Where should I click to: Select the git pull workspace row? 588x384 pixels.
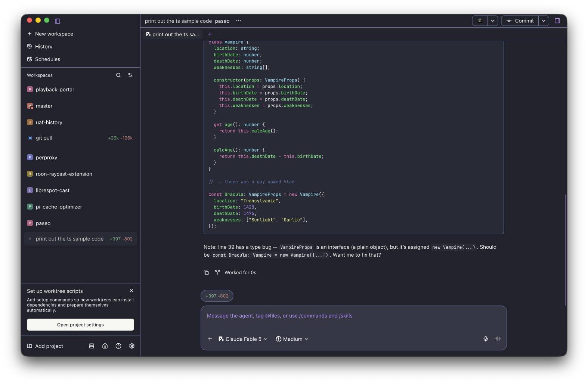pyautogui.click(x=80, y=138)
